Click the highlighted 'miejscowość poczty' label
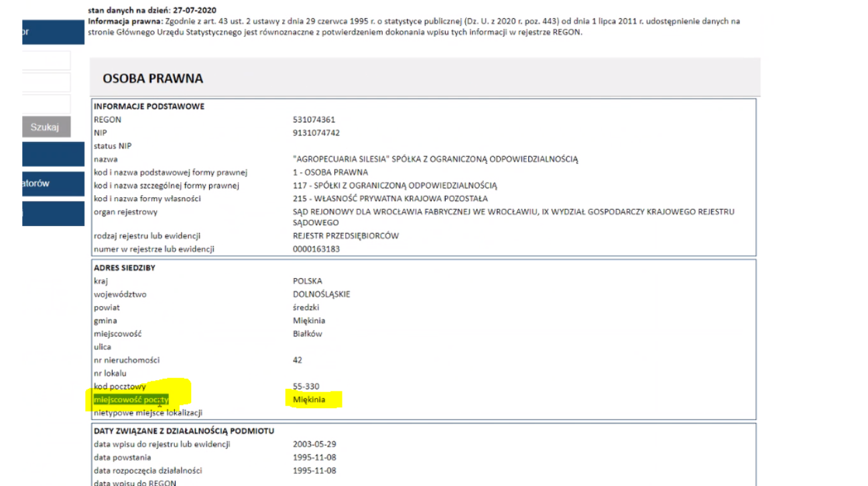 131,400
